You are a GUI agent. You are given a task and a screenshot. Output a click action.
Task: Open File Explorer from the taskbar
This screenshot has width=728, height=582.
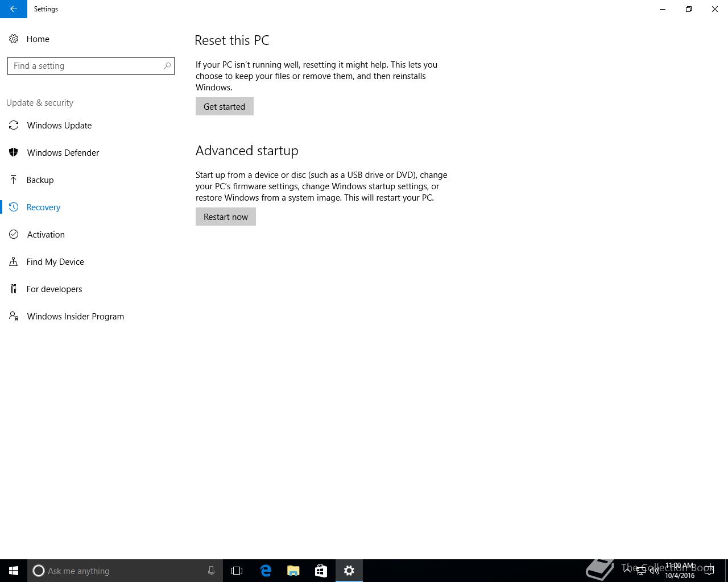pyautogui.click(x=293, y=571)
